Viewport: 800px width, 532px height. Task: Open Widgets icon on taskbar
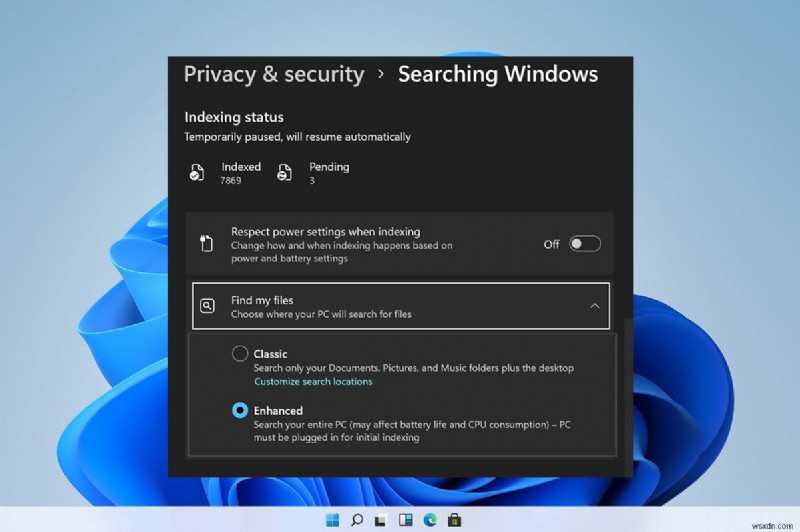(x=406, y=520)
